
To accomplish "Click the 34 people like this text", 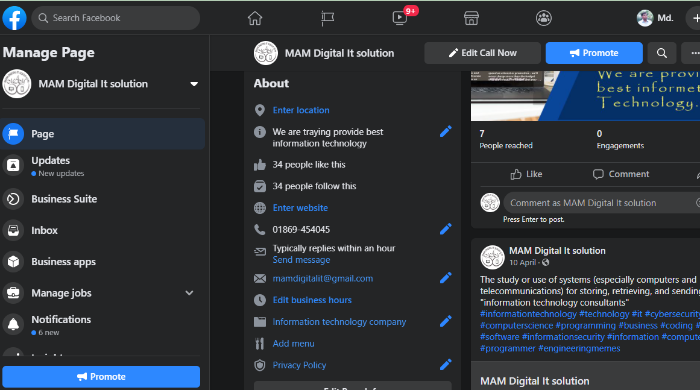I will coord(309,165).
